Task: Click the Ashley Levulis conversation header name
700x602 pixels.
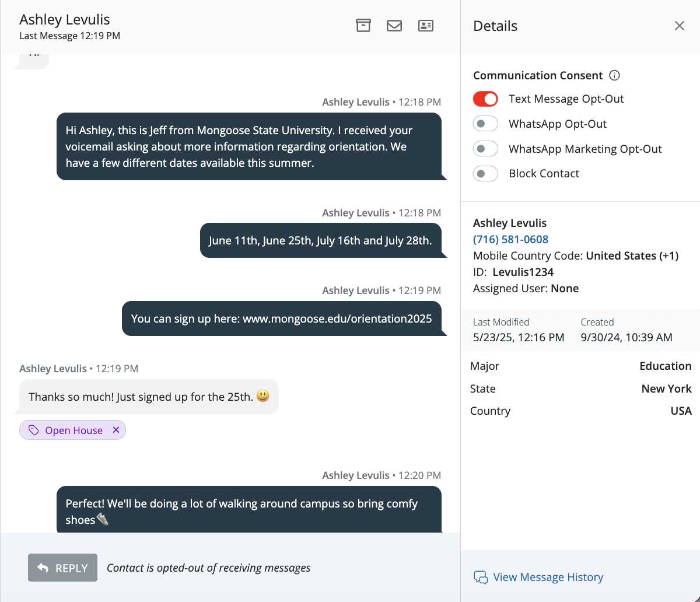Action: coord(65,19)
